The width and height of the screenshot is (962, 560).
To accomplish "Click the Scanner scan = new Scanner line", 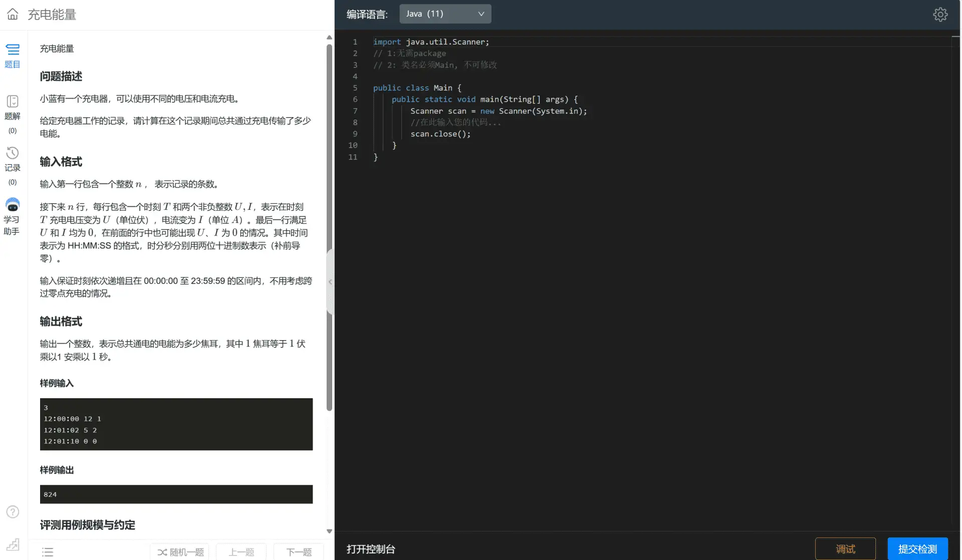I will click(x=499, y=111).
